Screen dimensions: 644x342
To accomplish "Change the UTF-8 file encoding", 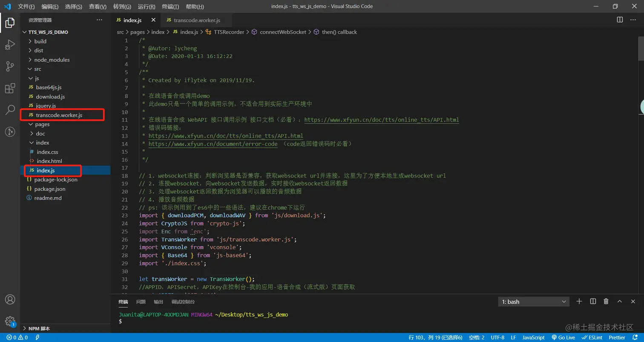I will (x=497, y=337).
